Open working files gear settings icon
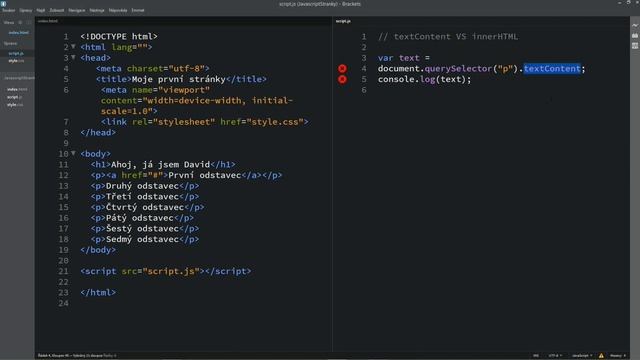The height and width of the screenshot is (360, 640). click(20, 22)
